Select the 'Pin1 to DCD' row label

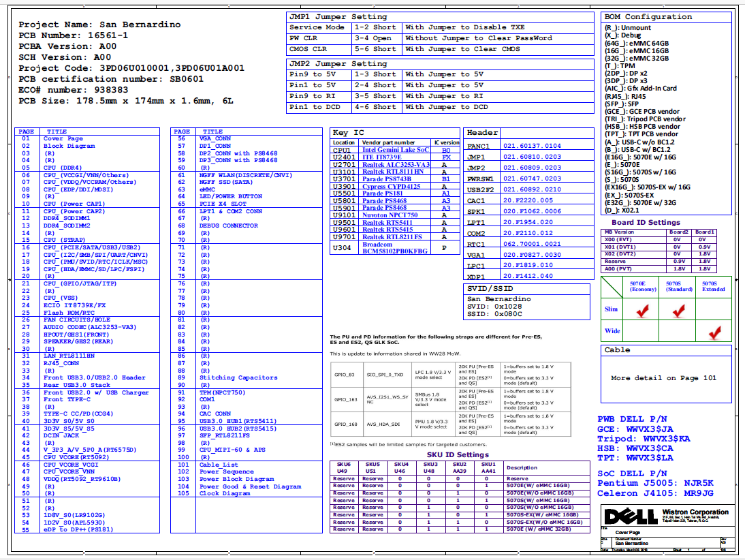315,107
